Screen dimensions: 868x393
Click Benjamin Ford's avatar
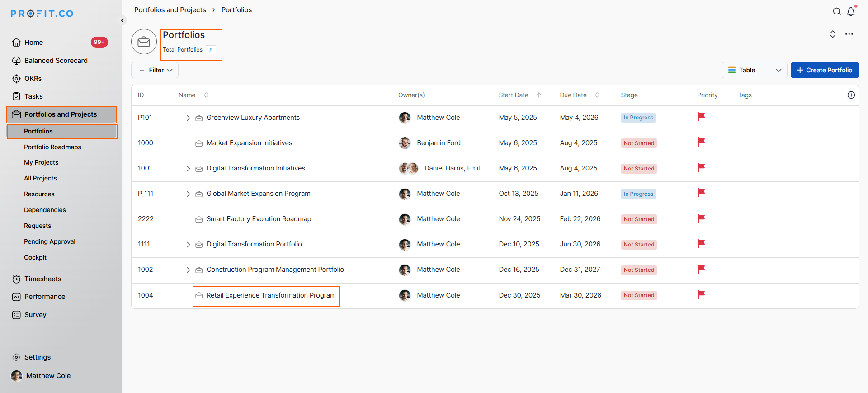pyautogui.click(x=405, y=143)
